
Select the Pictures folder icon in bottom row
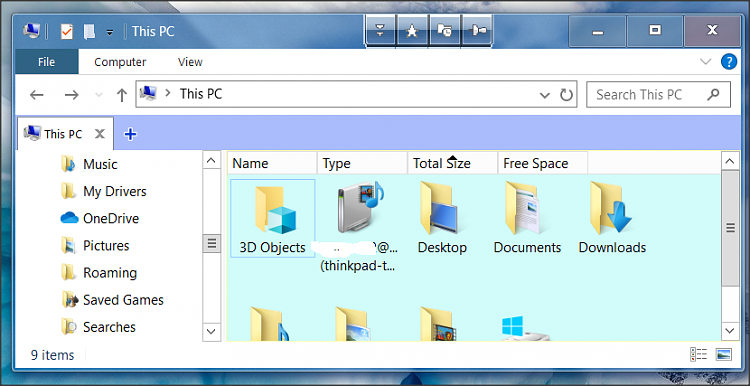pos(354,323)
